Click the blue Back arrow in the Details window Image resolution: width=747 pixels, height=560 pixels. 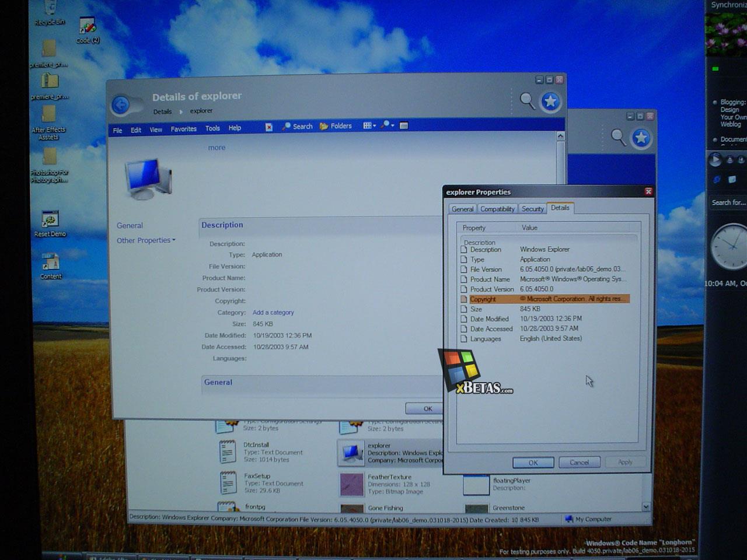click(121, 105)
